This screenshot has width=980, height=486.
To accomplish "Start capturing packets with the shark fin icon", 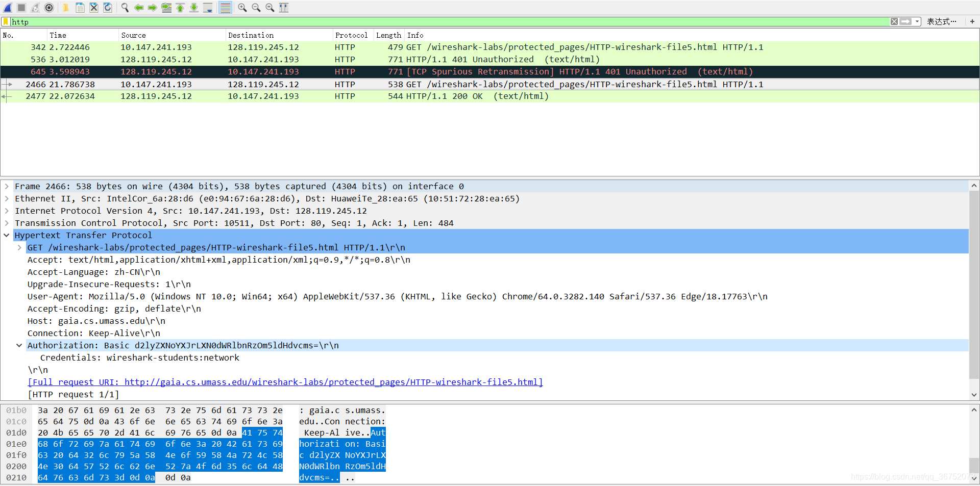I will (8, 8).
